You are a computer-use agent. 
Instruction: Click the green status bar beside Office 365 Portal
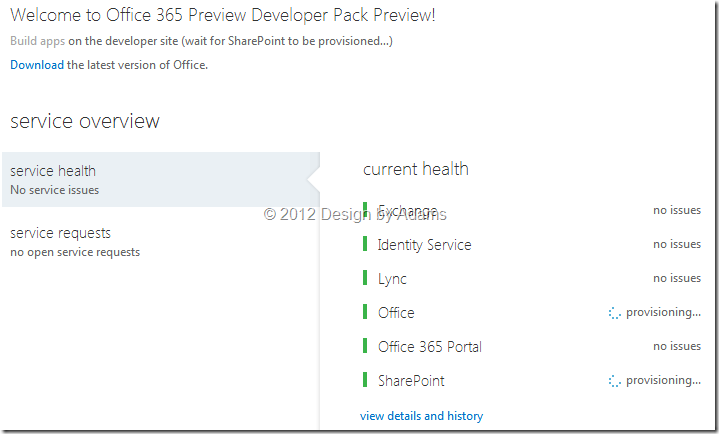click(x=365, y=346)
